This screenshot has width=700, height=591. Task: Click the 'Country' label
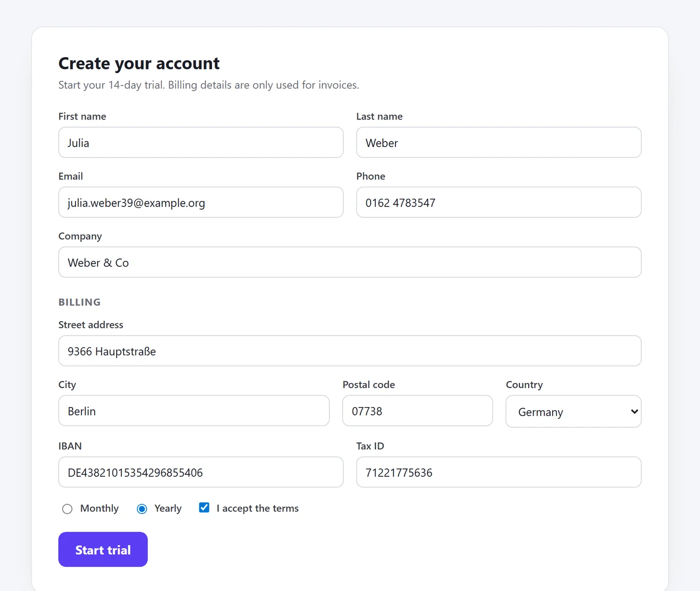pos(524,385)
